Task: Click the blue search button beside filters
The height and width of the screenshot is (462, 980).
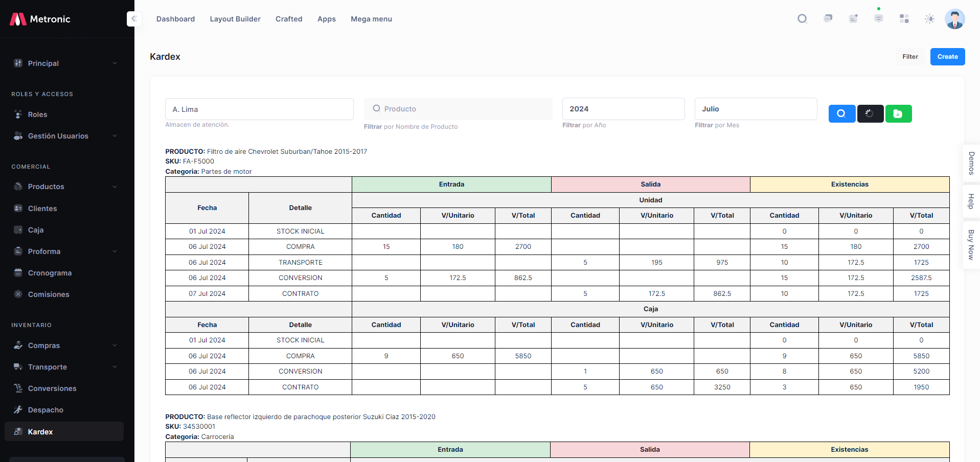Action: coord(841,113)
